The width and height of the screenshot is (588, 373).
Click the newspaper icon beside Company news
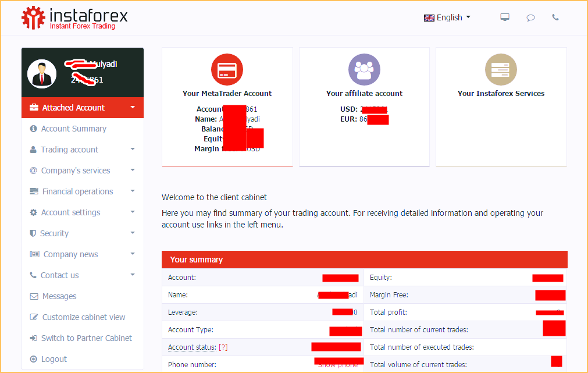pos(34,254)
